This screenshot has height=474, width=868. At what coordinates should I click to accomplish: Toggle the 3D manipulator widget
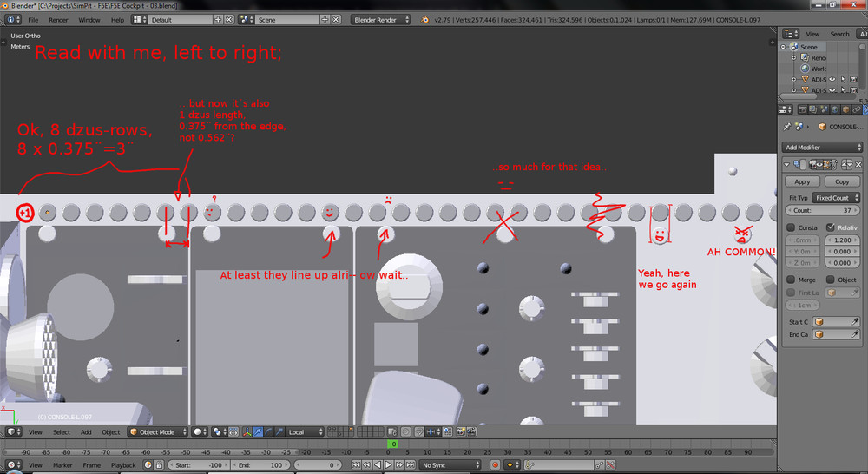point(247,432)
